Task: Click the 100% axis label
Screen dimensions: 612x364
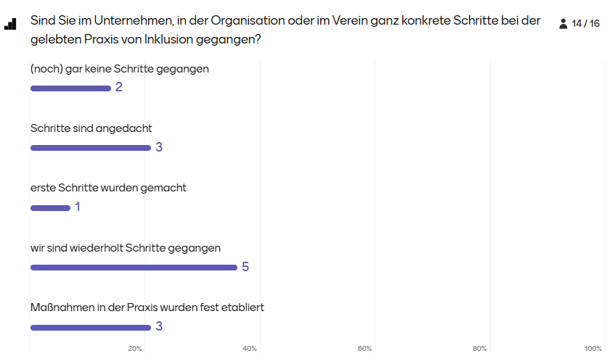Action: tap(594, 349)
